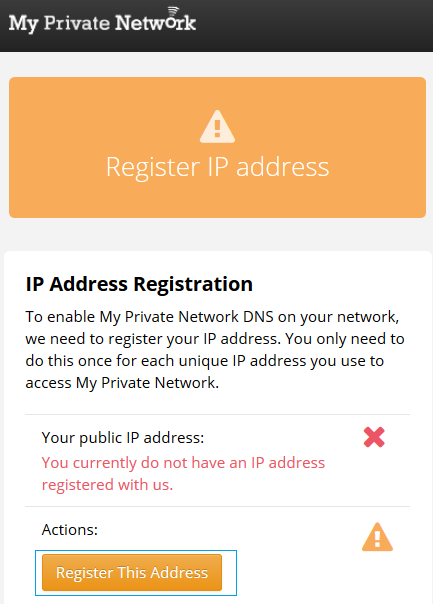Click the Register This Address button
Image resolution: width=433 pixels, height=604 pixels.
coord(132,572)
